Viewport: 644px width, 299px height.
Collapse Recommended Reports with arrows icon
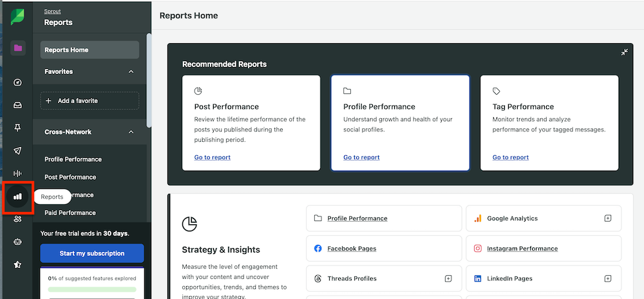[624, 52]
